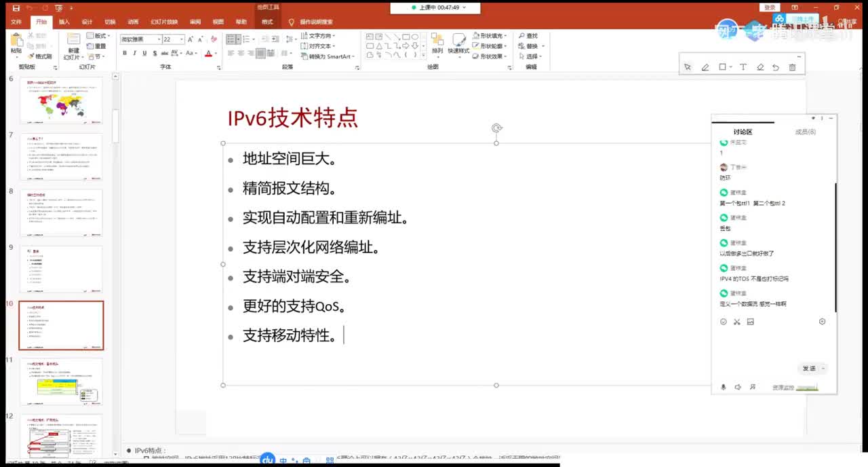The height and width of the screenshot is (467, 868).
Task: Click Reset (重置) slide button
Action: 97,46
